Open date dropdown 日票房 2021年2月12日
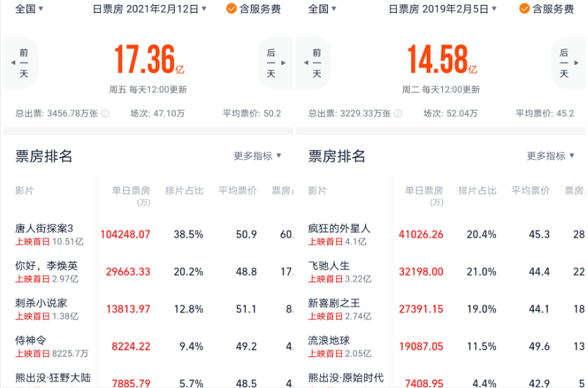This screenshot has width=588, height=388. click(149, 8)
